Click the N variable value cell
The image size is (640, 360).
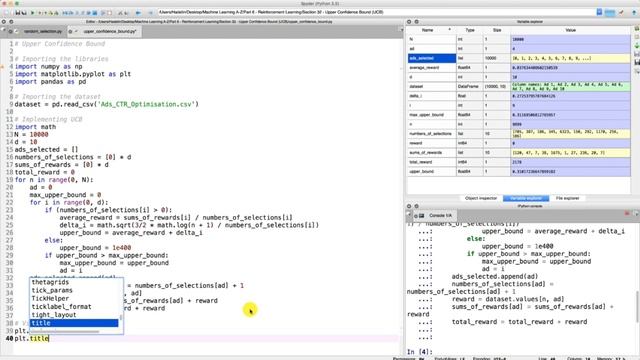click(x=570, y=40)
